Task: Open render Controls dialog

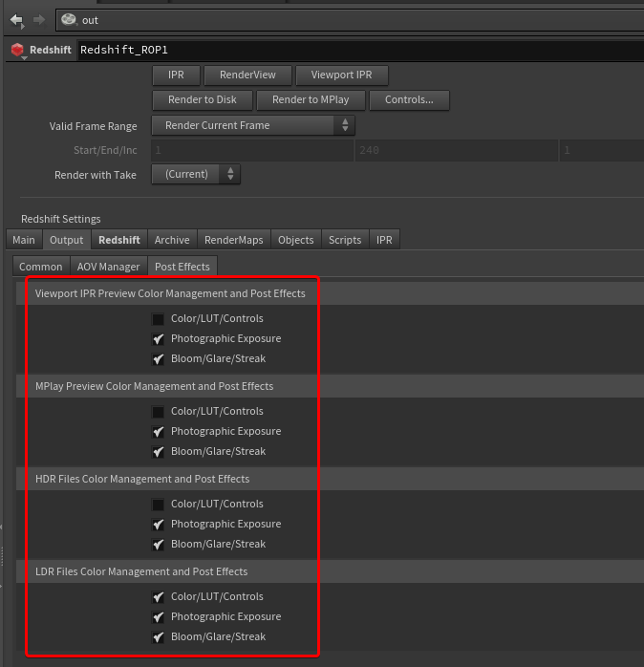Action: click(x=409, y=99)
